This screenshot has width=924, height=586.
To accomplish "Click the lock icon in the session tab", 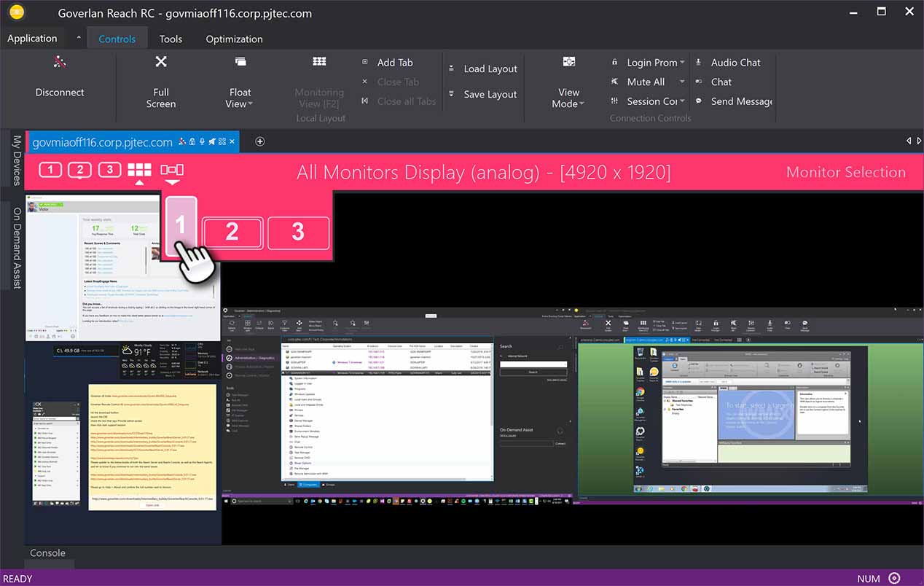I will tap(192, 141).
